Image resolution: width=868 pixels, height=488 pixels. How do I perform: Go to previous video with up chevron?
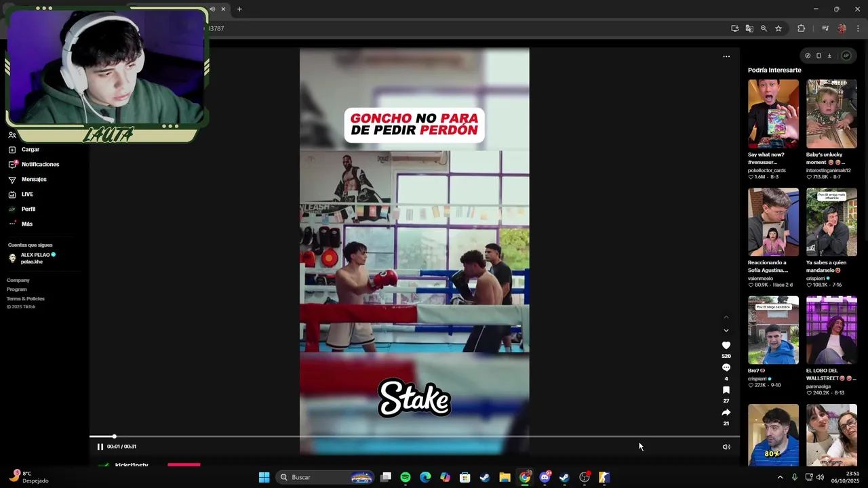pyautogui.click(x=726, y=317)
